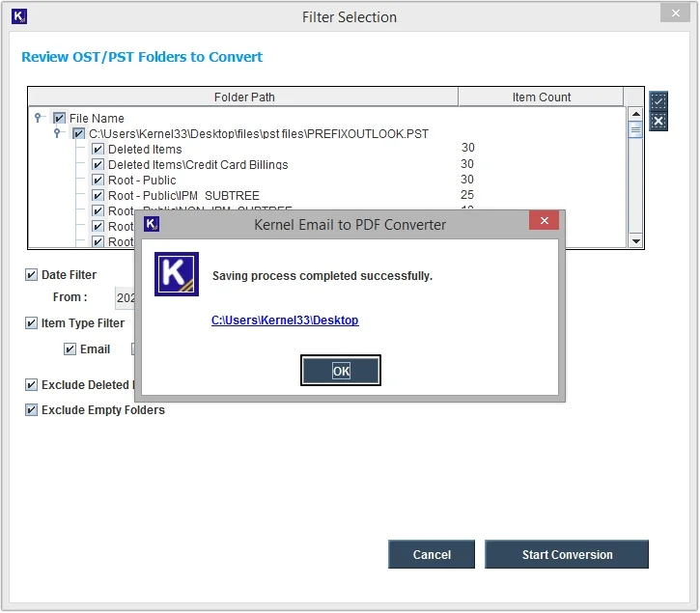Click the large Kernel icon in the message dialog
The width and height of the screenshot is (700, 613).
coord(177,274)
